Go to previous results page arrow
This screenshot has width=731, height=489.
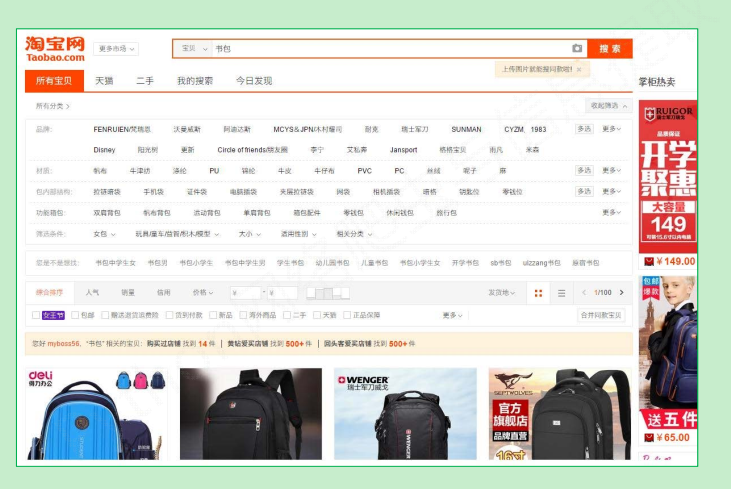(584, 292)
